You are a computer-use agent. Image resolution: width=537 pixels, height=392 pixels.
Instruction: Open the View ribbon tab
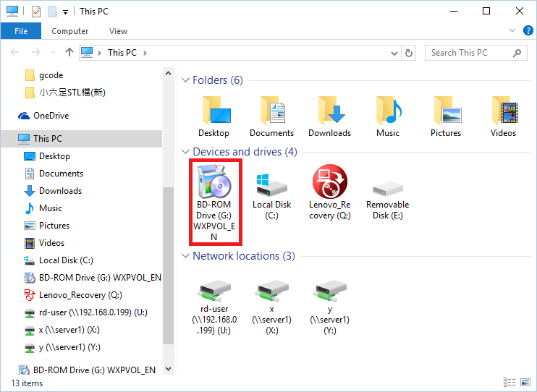tap(118, 31)
